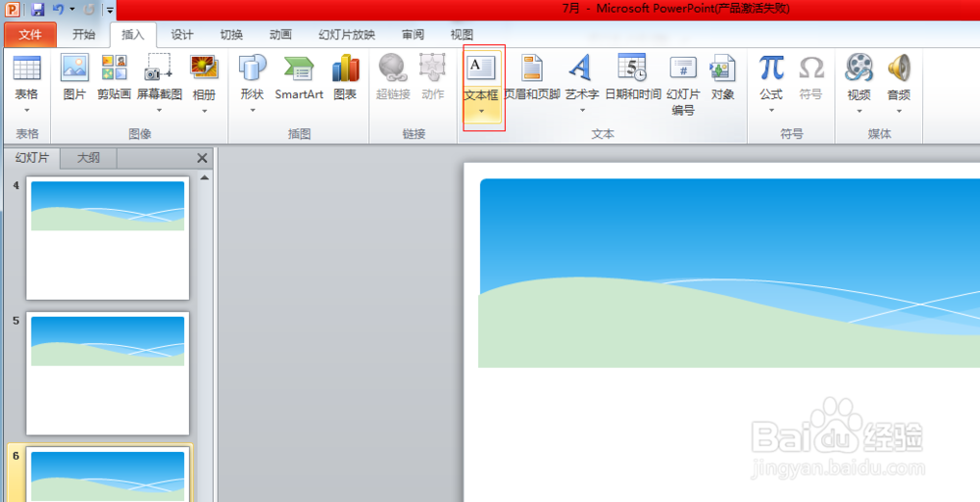
Task: Open the 文件 (File) menu tab
Action: click(x=30, y=34)
